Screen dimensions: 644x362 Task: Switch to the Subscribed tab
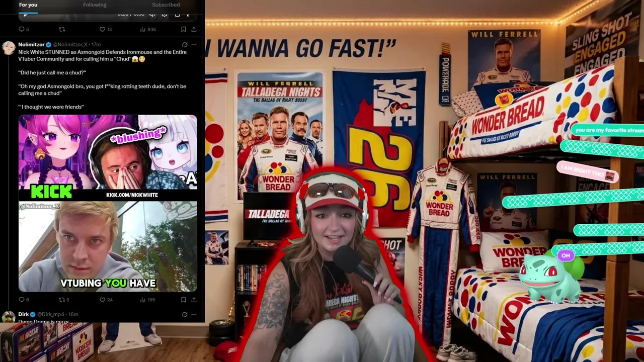[166, 5]
